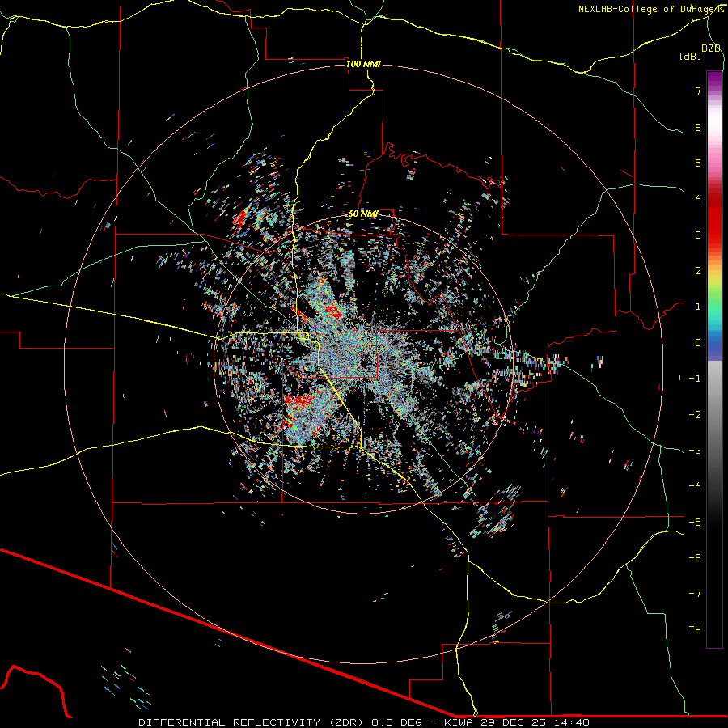Click the -1 value on the dB scale
Screen dimensions: 728x728
[x=695, y=379]
